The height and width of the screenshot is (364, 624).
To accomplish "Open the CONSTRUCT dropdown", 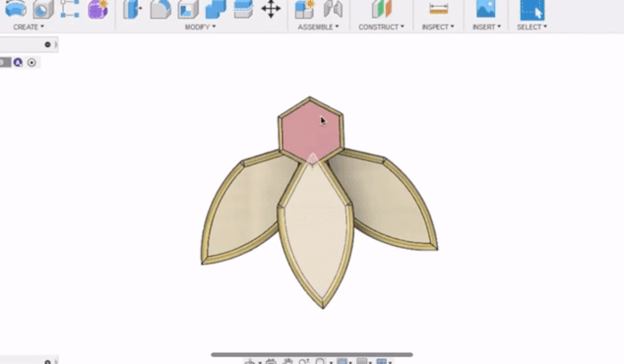I will click(x=381, y=27).
